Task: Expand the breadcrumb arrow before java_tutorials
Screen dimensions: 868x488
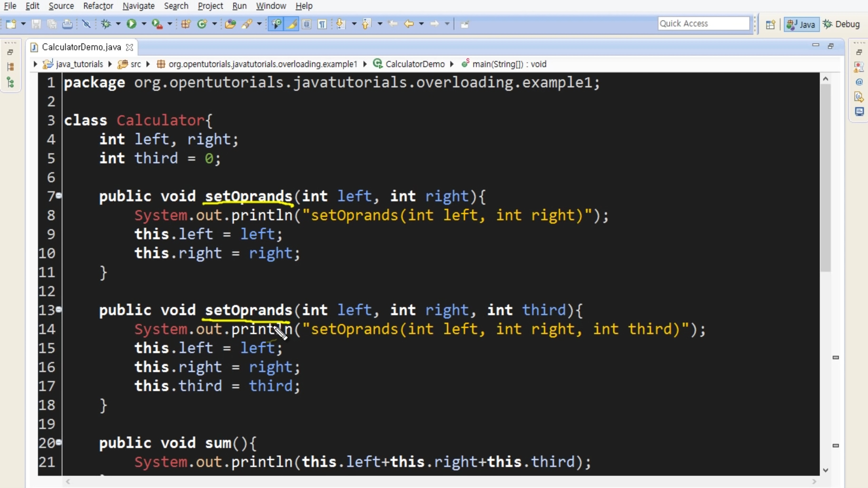Action: (35, 64)
